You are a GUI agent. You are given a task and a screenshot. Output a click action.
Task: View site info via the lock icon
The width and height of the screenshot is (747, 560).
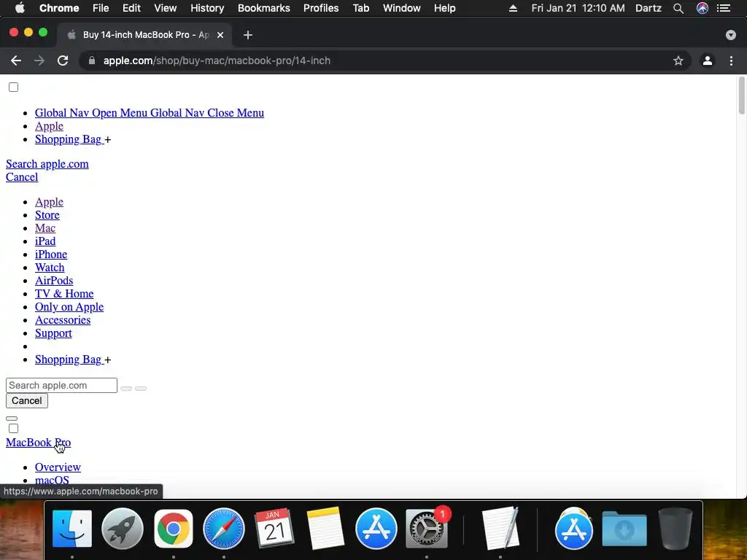point(91,61)
